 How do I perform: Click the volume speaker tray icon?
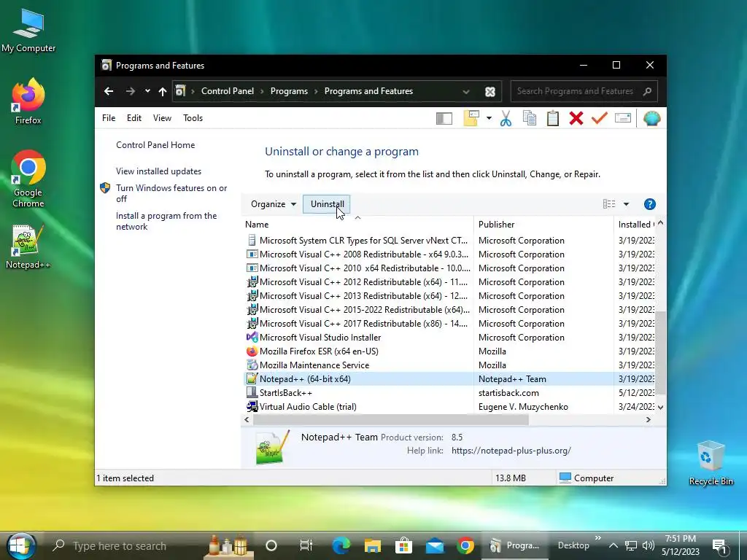click(648, 545)
